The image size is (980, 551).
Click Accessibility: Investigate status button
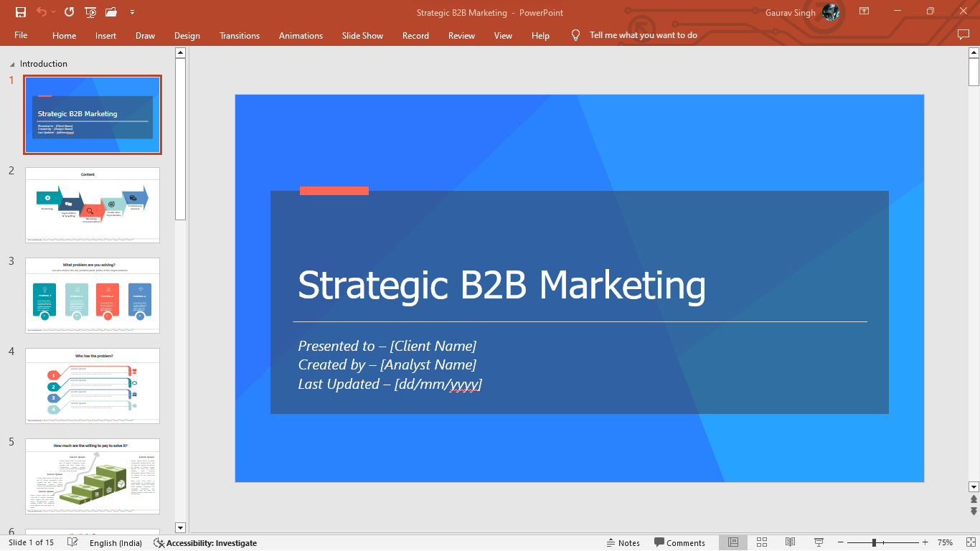[x=205, y=543]
